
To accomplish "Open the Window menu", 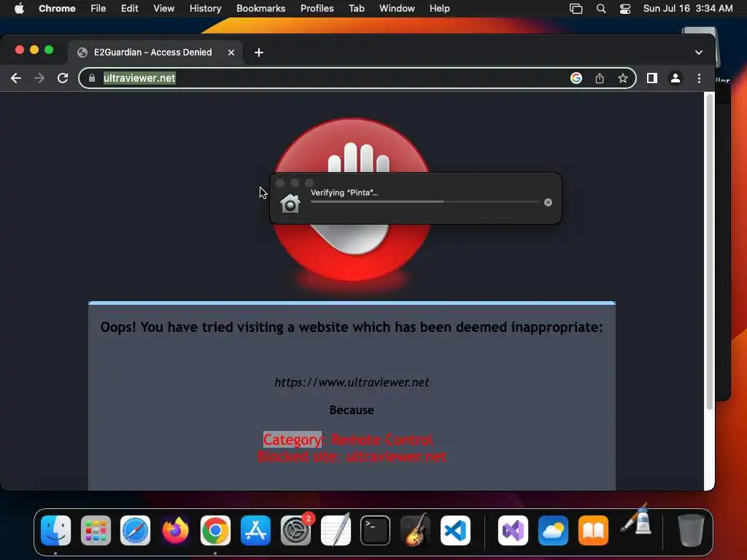I will point(397,9).
